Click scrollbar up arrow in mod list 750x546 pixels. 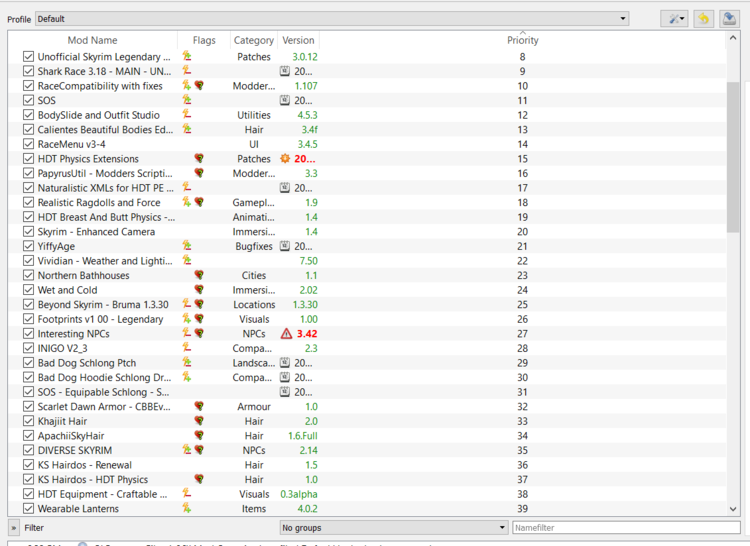point(733,38)
